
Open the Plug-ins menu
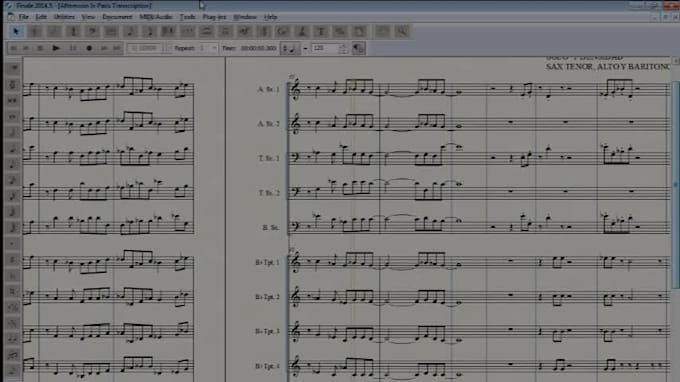click(x=214, y=17)
